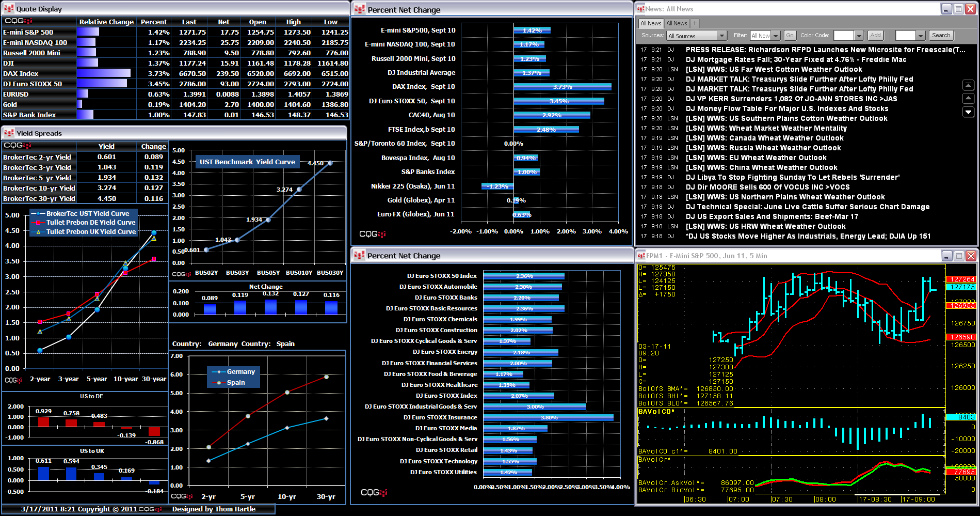Viewport: 980px width, 516px height.
Task: Click BrokerTec 10-yr Yield row
Action: (x=85, y=188)
